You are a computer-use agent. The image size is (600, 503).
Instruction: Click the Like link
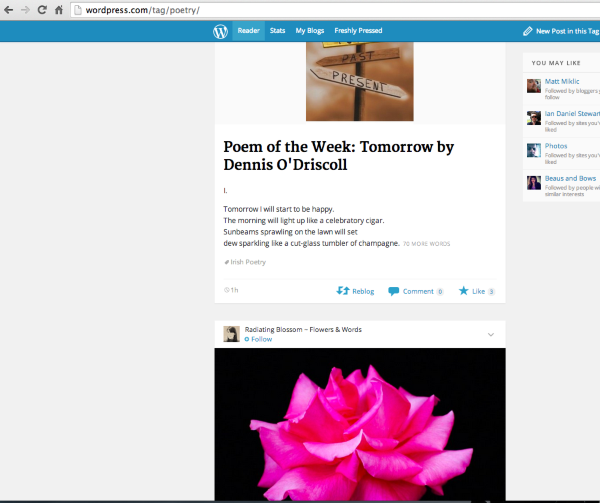pos(478,291)
